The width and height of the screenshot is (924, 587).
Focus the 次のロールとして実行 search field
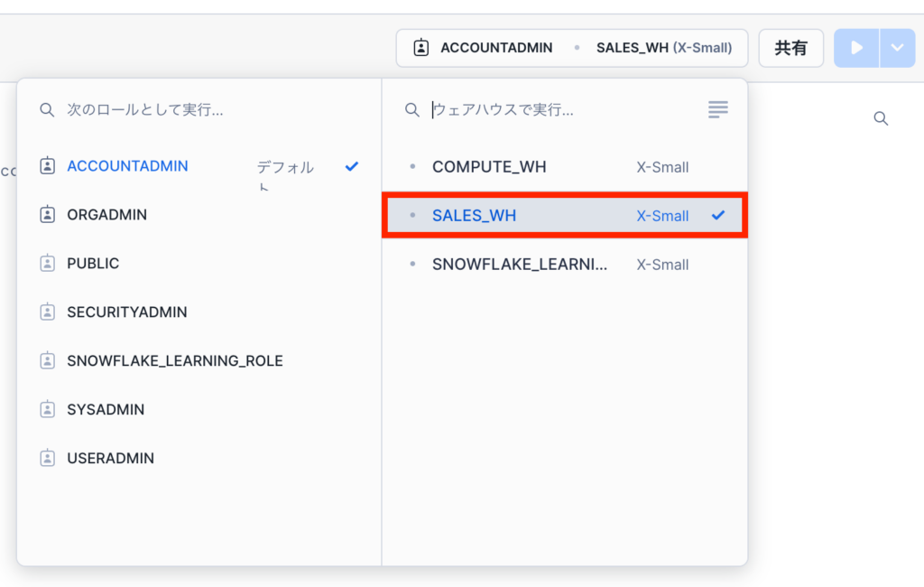click(208, 110)
